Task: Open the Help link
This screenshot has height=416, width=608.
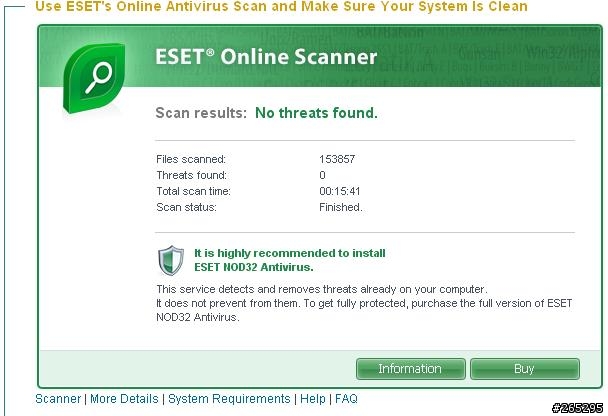Action: coord(313,399)
